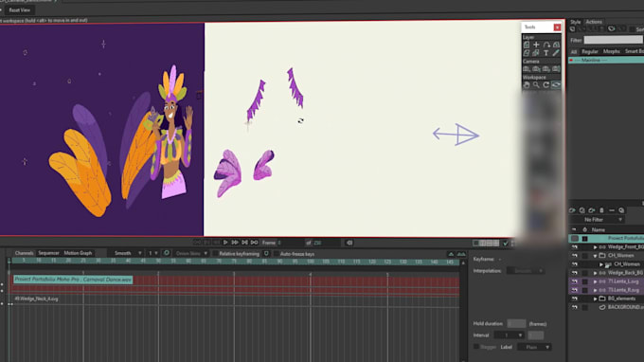The width and height of the screenshot is (644, 362).
Task: Click the play button in playback controls
Action: (225, 243)
